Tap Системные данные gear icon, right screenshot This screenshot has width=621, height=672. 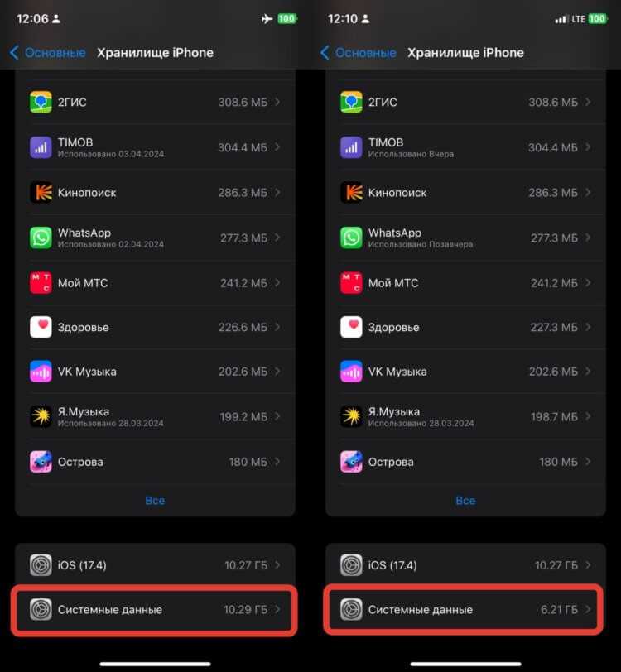tap(351, 609)
